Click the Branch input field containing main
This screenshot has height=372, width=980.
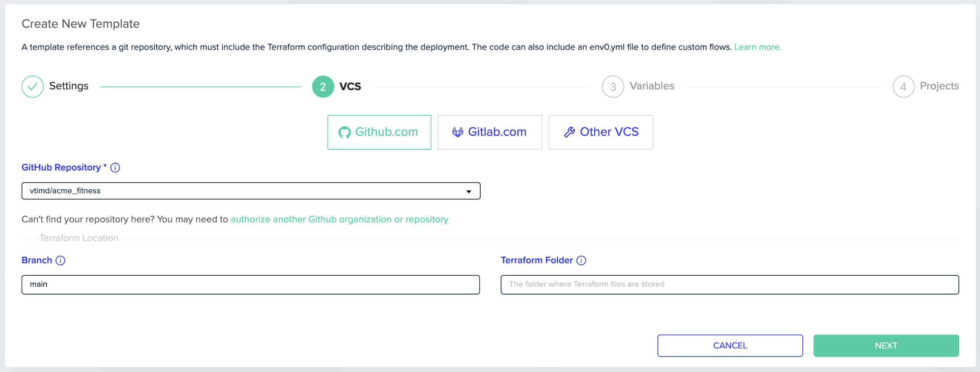tap(251, 284)
